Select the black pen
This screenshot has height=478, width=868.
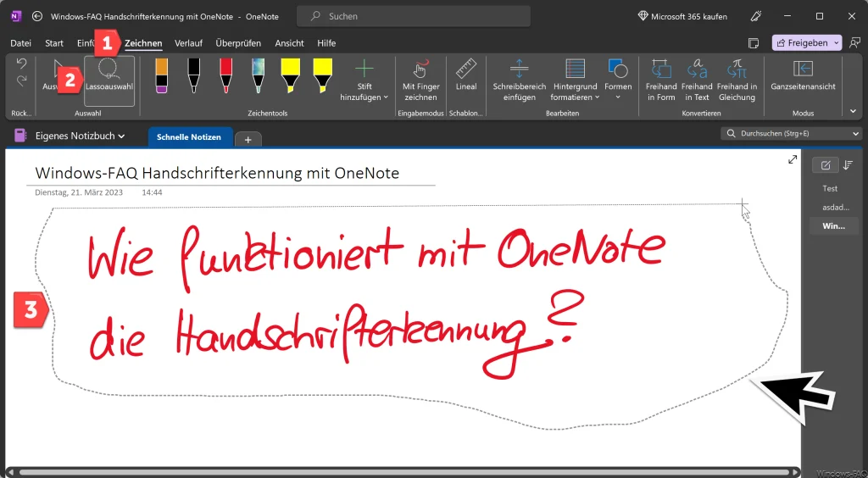(x=194, y=75)
